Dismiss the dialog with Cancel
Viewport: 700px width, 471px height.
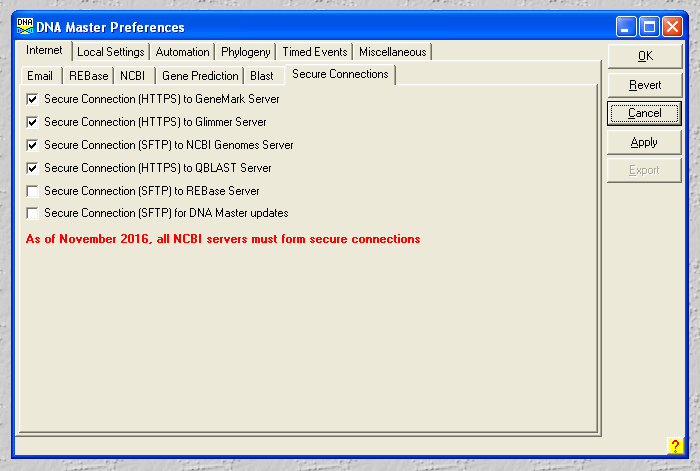pyautogui.click(x=645, y=113)
